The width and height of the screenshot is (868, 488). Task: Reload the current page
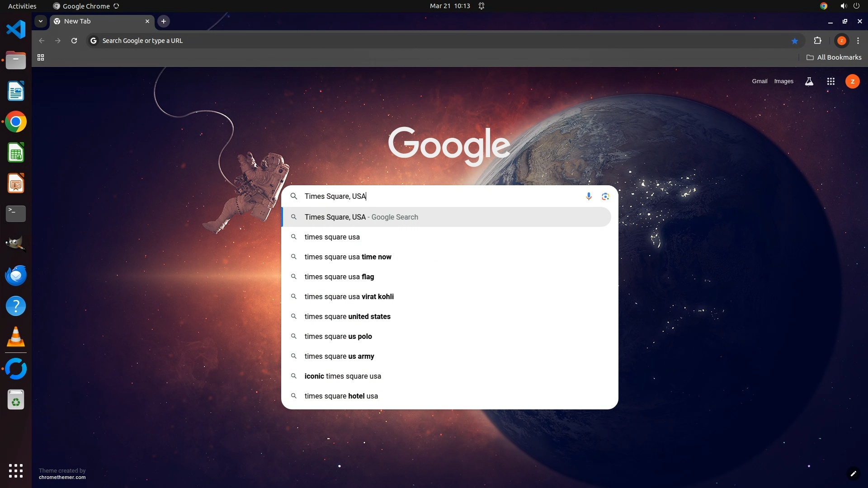[74, 41]
